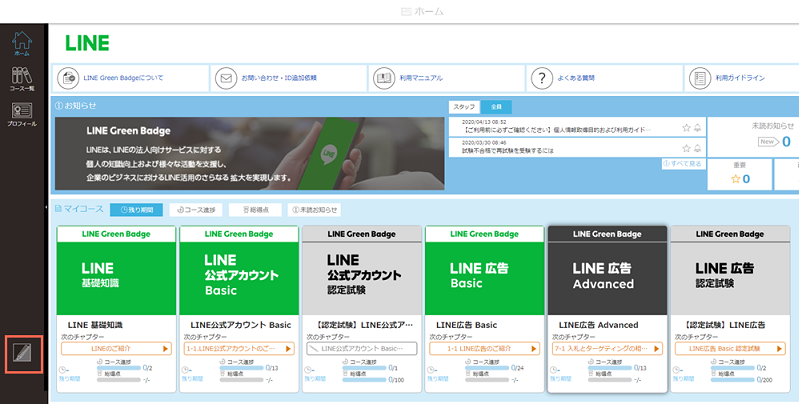Click the LINE公式アカウント Basic course title
Screen dimensions: 799x404
241,325
